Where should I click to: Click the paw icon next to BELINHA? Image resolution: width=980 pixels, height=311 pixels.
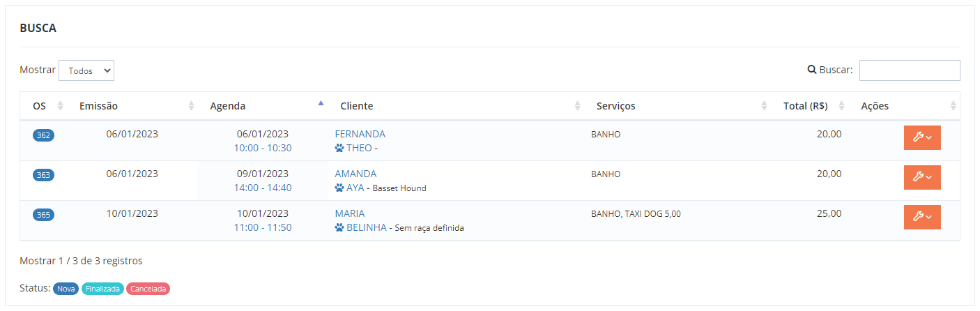tap(339, 227)
